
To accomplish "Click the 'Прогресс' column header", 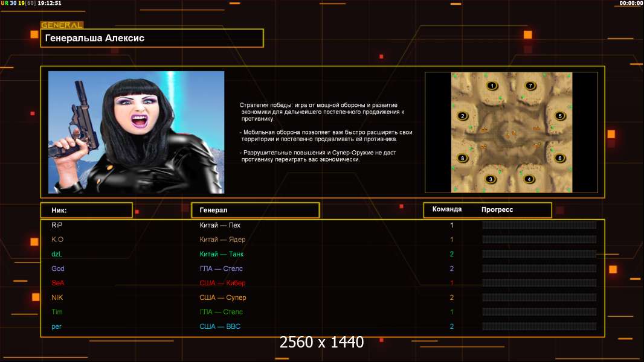I will (497, 209).
